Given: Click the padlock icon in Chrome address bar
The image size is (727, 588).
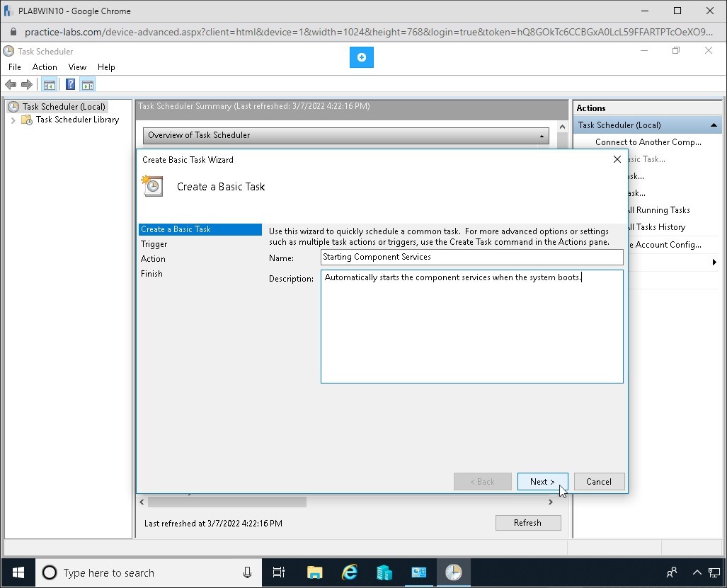Looking at the screenshot, I should tap(13, 32).
